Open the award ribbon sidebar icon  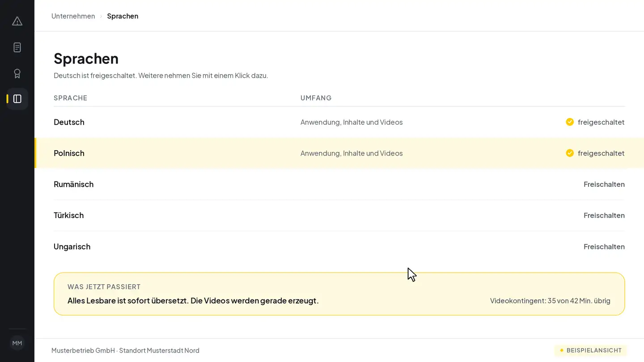[17, 73]
